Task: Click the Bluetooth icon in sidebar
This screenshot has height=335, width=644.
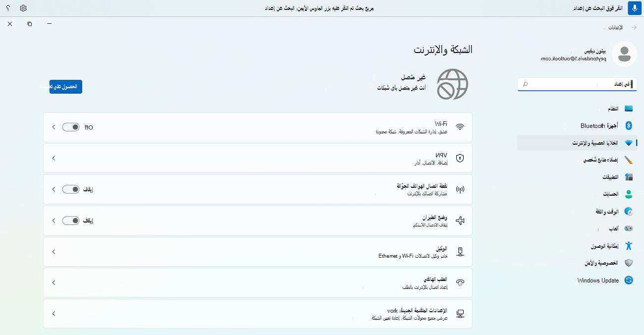Action: pyautogui.click(x=629, y=125)
